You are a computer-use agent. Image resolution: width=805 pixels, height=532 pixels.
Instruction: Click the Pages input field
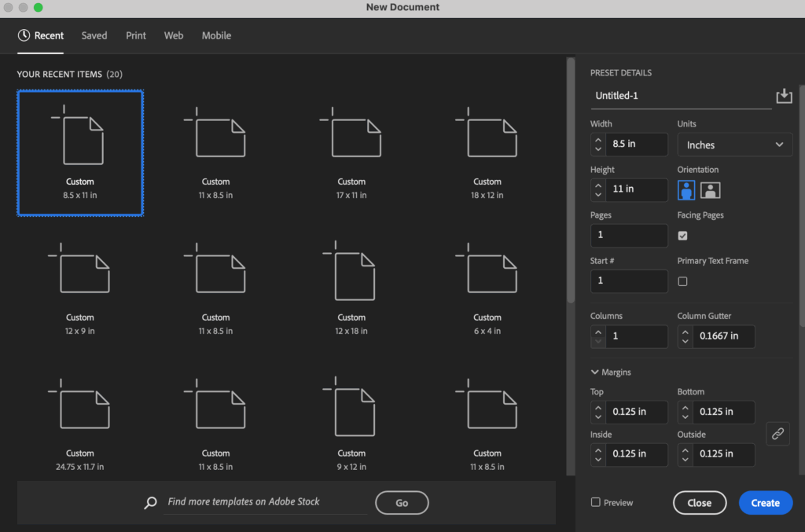point(629,235)
